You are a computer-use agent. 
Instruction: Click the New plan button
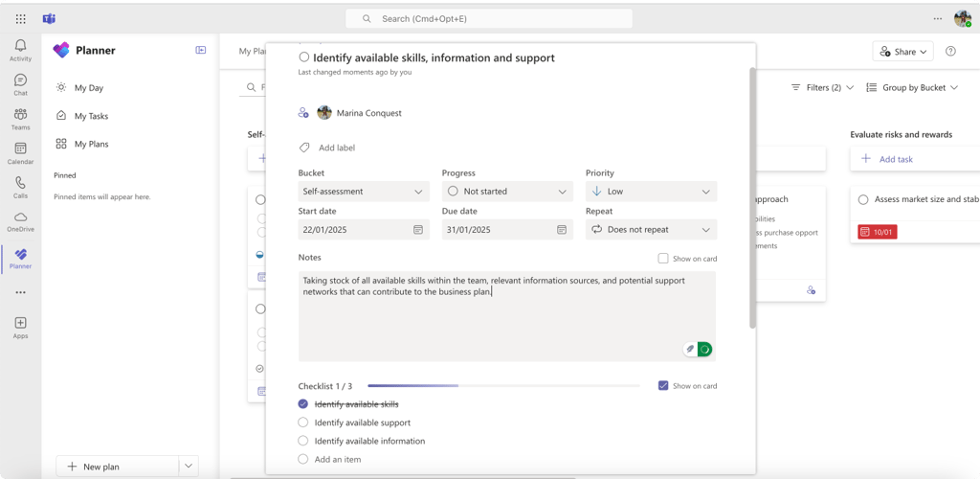[118, 467]
